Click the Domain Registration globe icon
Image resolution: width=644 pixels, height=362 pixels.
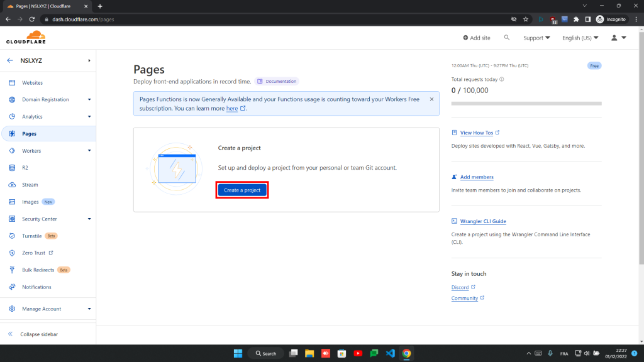12,99
